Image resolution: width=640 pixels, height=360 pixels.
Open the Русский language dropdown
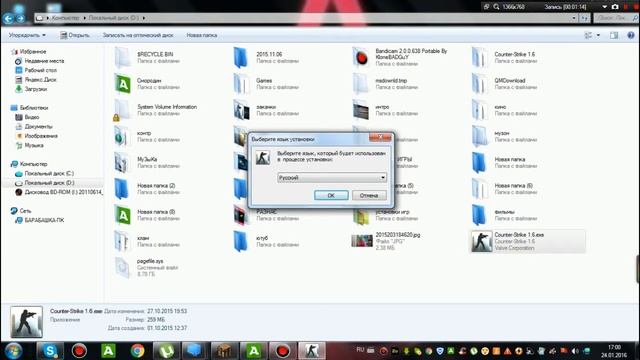point(331,178)
